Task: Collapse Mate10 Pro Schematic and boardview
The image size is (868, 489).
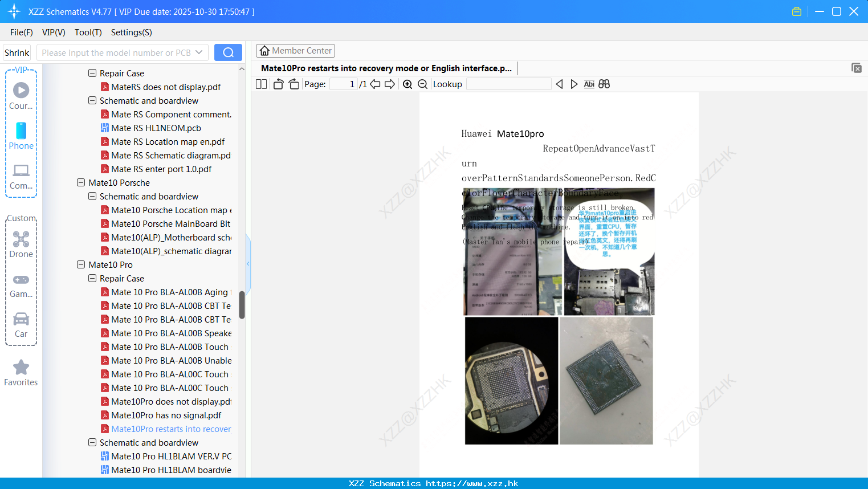Action: pyautogui.click(x=92, y=442)
